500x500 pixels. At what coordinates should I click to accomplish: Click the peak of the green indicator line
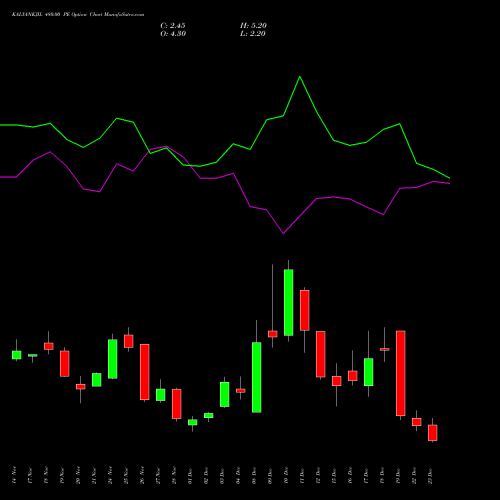[x=300, y=77]
